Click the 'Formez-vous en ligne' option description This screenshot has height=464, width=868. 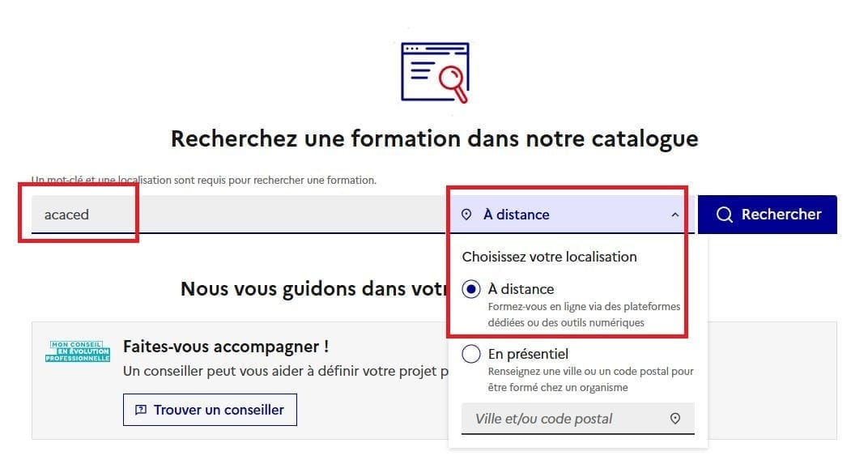(583, 314)
